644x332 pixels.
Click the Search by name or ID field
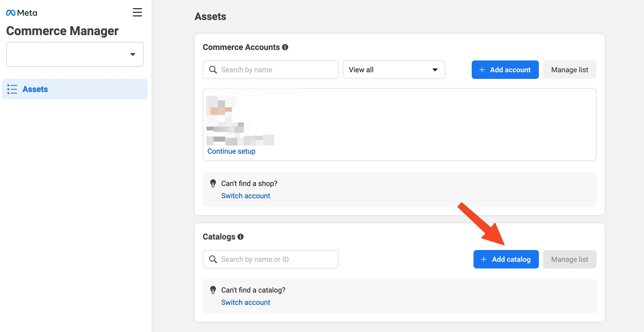click(x=270, y=259)
